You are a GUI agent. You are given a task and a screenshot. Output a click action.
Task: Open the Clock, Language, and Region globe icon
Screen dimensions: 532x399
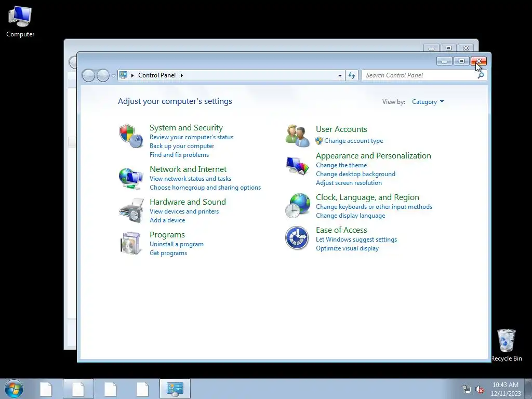[x=298, y=206]
